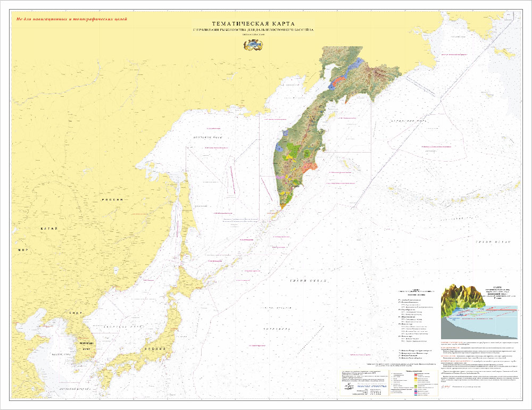Select the МНР label on the map
Image resolution: width=532 pixels, height=410 pixels.
coord(22,249)
